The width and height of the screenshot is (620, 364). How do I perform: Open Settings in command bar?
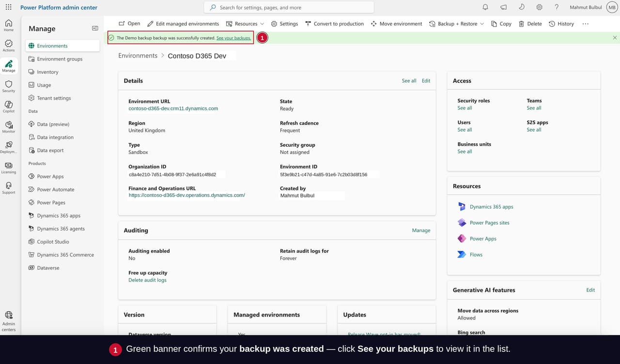pos(284,24)
